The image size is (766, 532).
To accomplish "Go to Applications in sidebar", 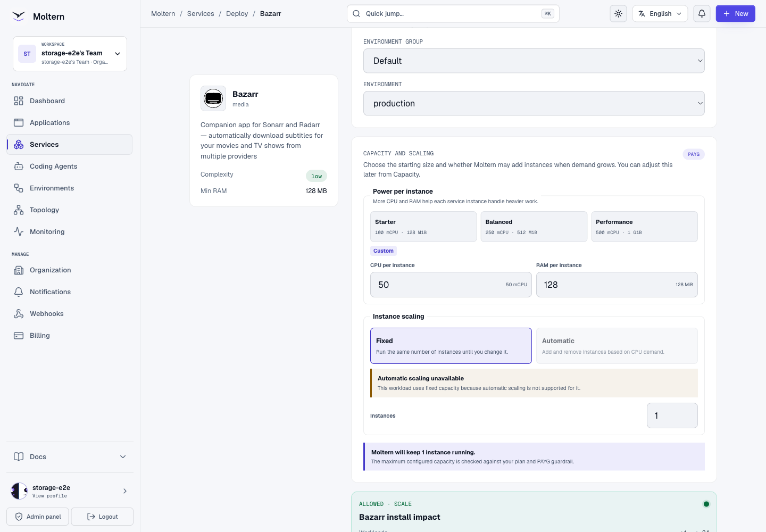I will coord(70,123).
